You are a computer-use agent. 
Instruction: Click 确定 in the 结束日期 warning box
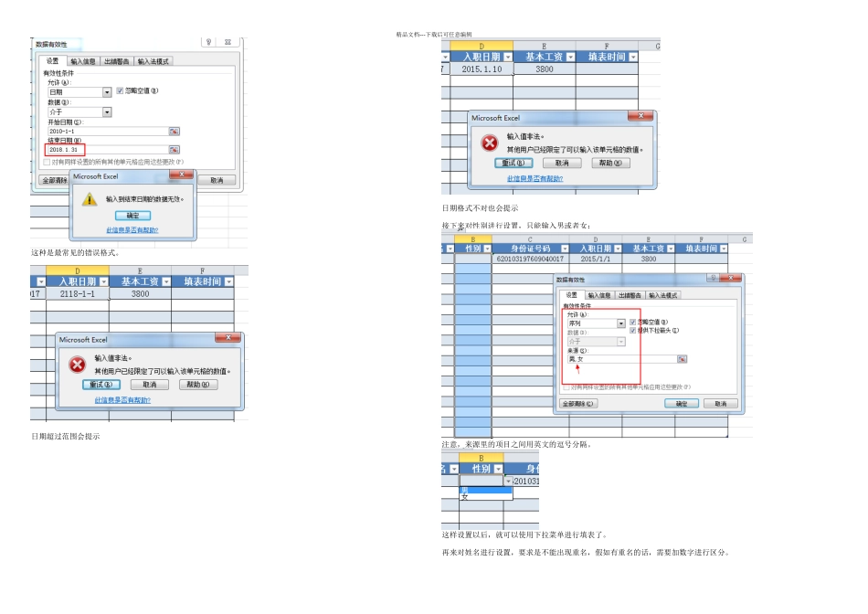click(132, 216)
